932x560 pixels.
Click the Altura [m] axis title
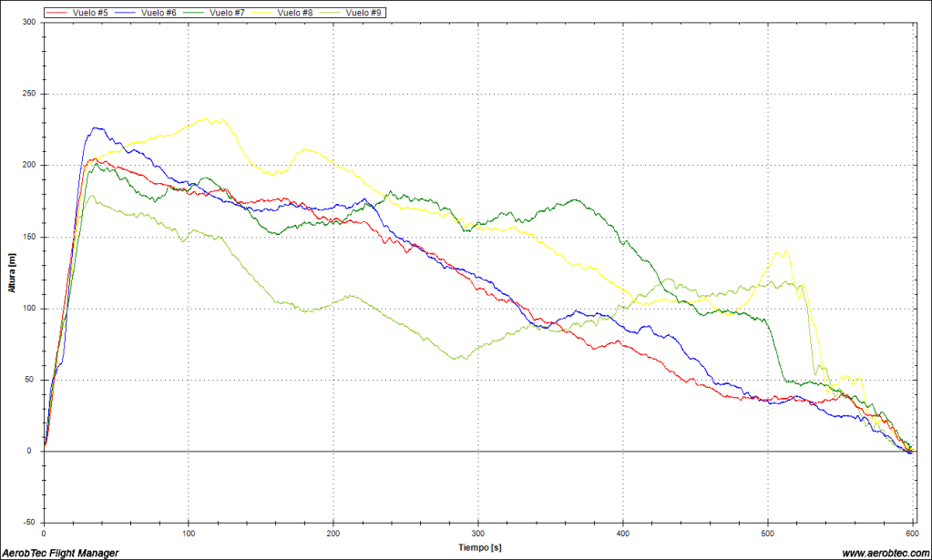click(11, 272)
